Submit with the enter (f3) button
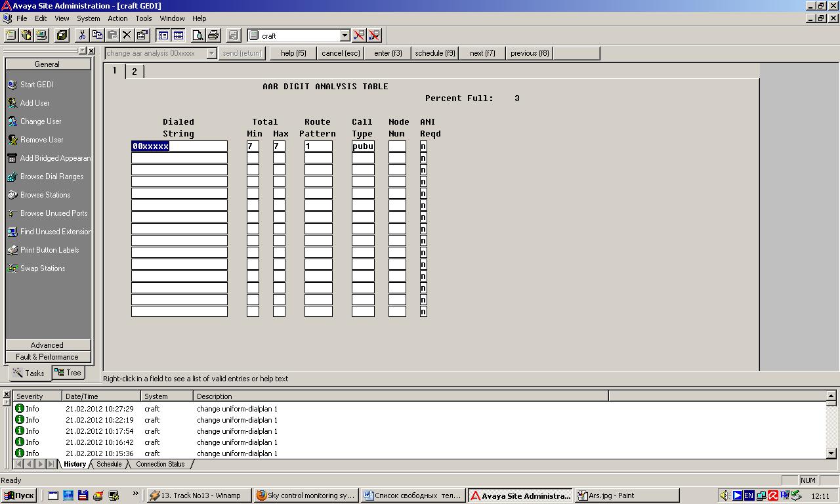 pyautogui.click(x=388, y=53)
